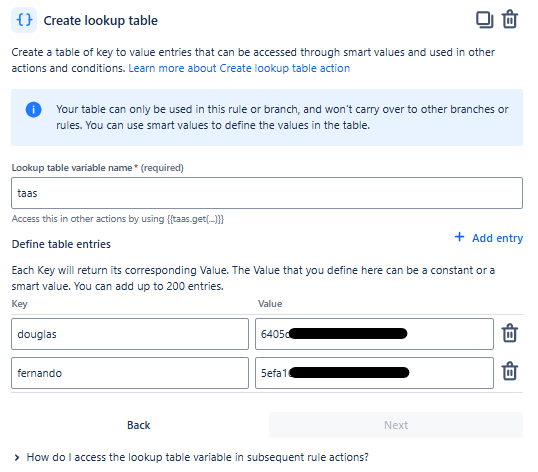Click the Create lookup table heading
Screen dimensions: 538x472
coord(101,21)
